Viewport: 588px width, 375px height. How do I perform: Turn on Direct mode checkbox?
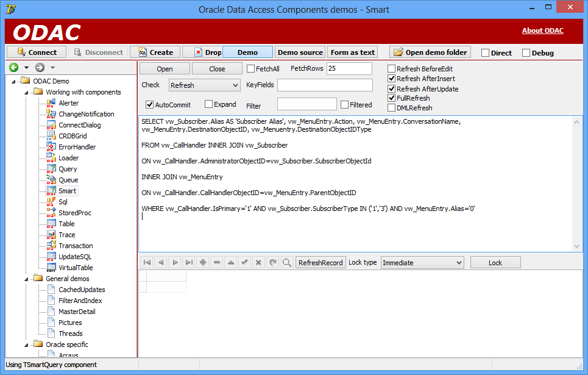coord(485,53)
